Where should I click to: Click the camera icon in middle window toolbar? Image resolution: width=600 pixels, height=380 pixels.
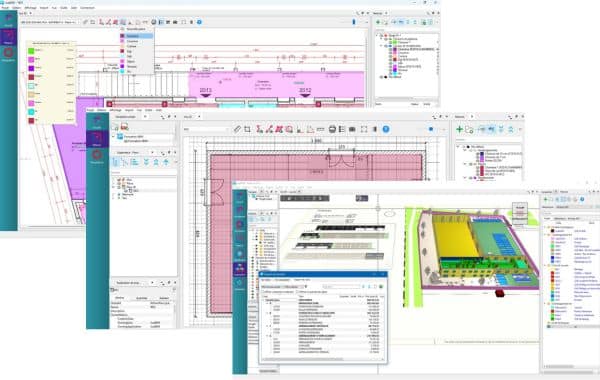coord(352,129)
